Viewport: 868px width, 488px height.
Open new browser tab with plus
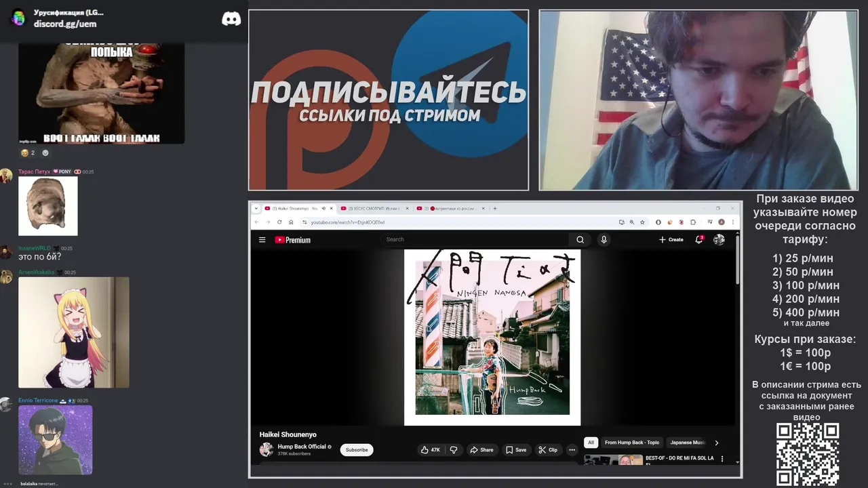pyautogui.click(x=494, y=208)
